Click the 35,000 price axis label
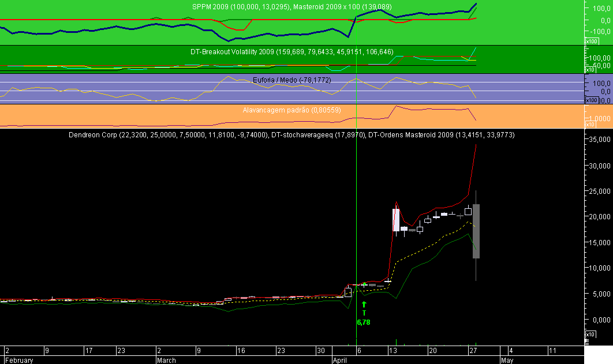The width and height of the screenshot is (613, 364). (600, 140)
